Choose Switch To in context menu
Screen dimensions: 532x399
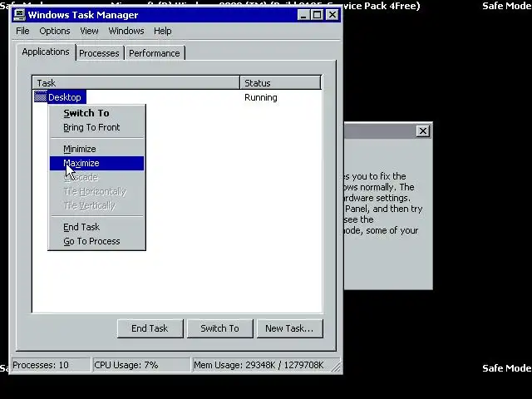(x=96, y=113)
